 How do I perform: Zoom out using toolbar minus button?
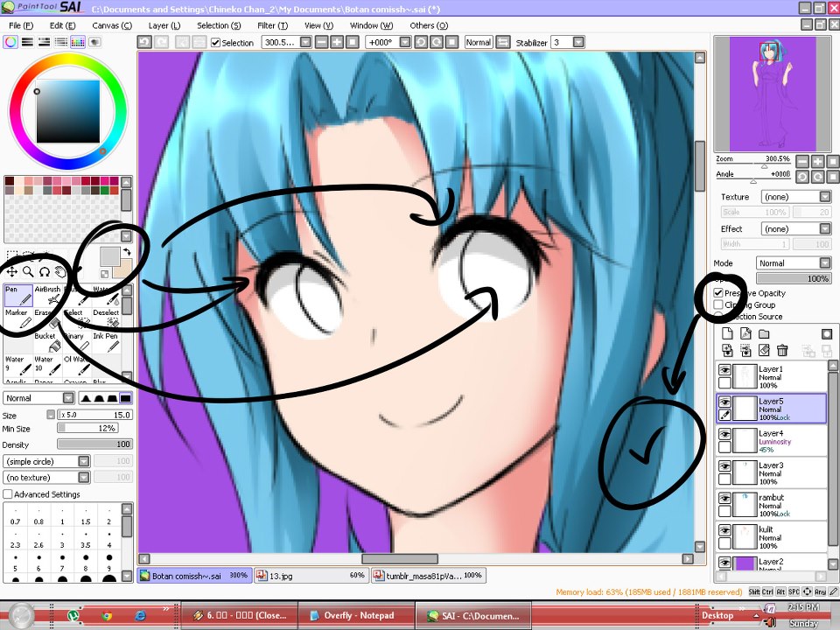[x=321, y=42]
